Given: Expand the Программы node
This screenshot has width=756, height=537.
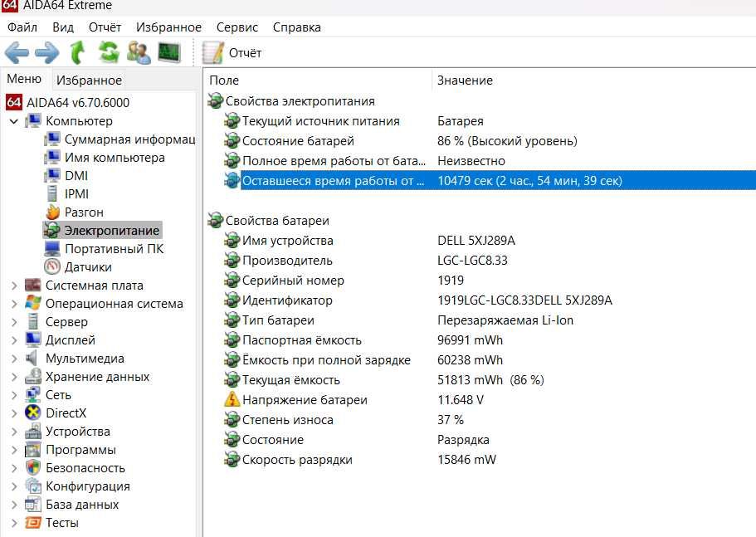Looking at the screenshot, I should coord(14,450).
